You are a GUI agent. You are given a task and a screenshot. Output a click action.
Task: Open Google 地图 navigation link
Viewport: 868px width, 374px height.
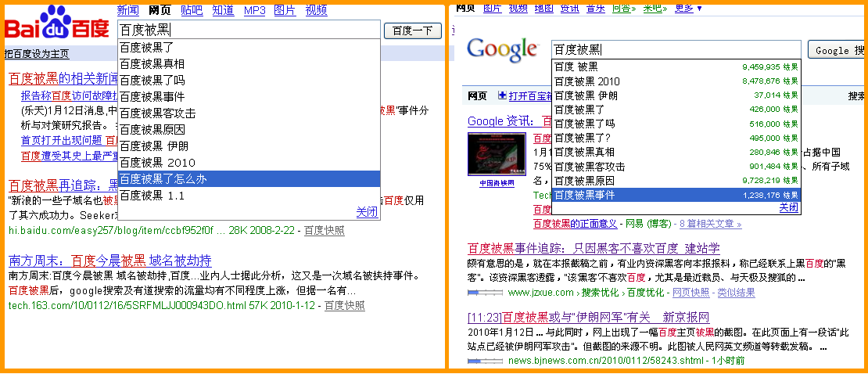pos(543,8)
